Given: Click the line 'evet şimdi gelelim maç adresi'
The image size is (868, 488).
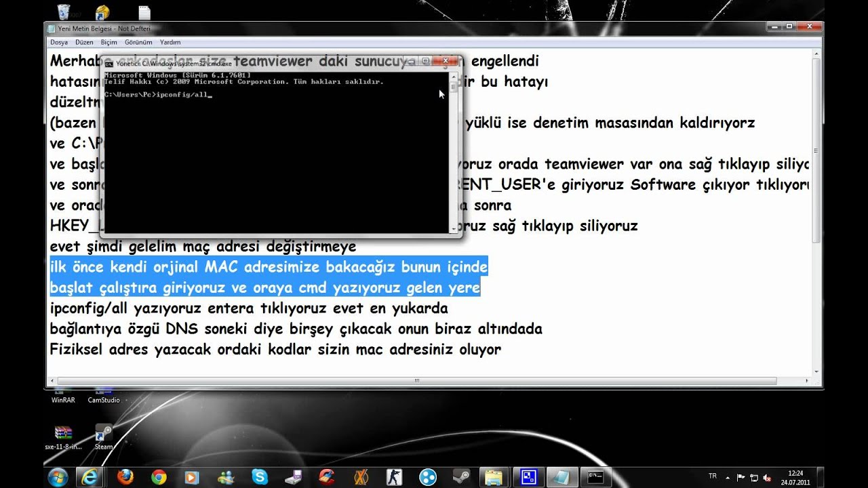Looking at the screenshot, I should click(x=203, y=247).
